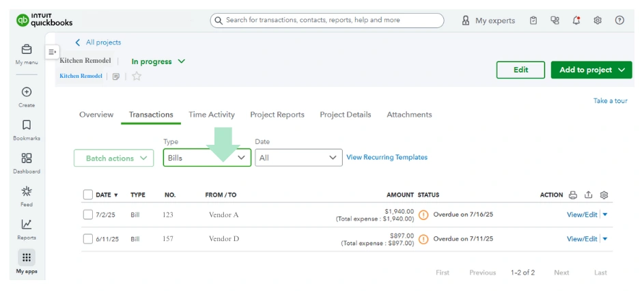Star the Kitchen Remodel project as favorite

[137, 77]
